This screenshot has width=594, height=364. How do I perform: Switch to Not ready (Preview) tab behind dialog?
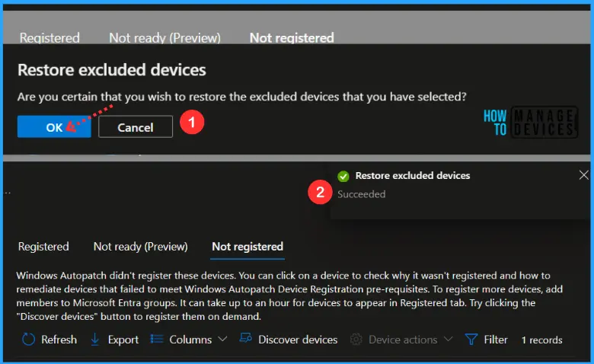coord(164,38)
